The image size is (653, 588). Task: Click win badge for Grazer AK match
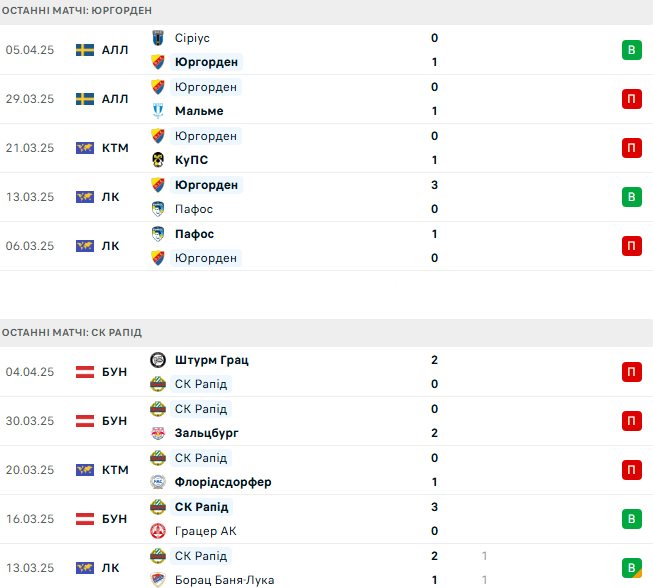[632, 519]
